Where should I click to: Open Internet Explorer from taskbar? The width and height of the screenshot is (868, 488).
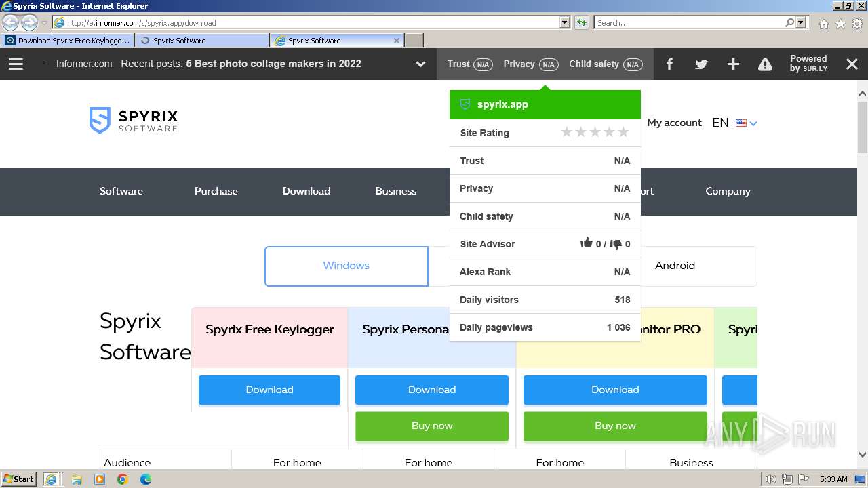pos(52,479)
